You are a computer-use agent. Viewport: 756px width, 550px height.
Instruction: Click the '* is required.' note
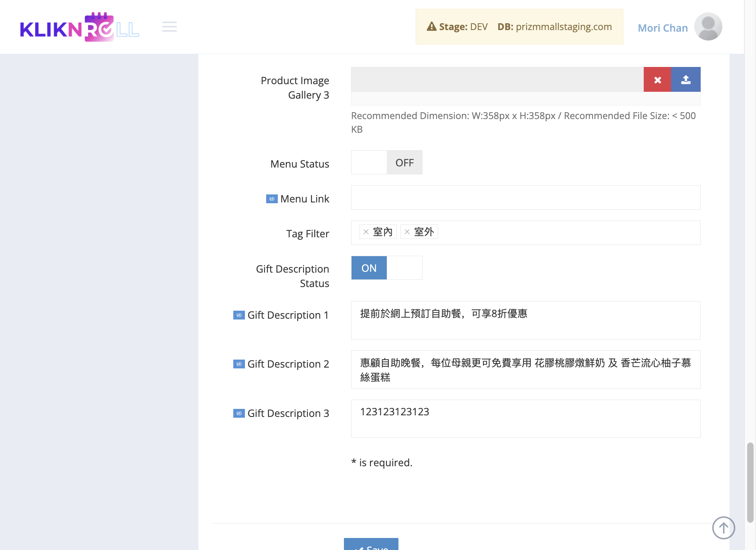(x=382, y=463)
